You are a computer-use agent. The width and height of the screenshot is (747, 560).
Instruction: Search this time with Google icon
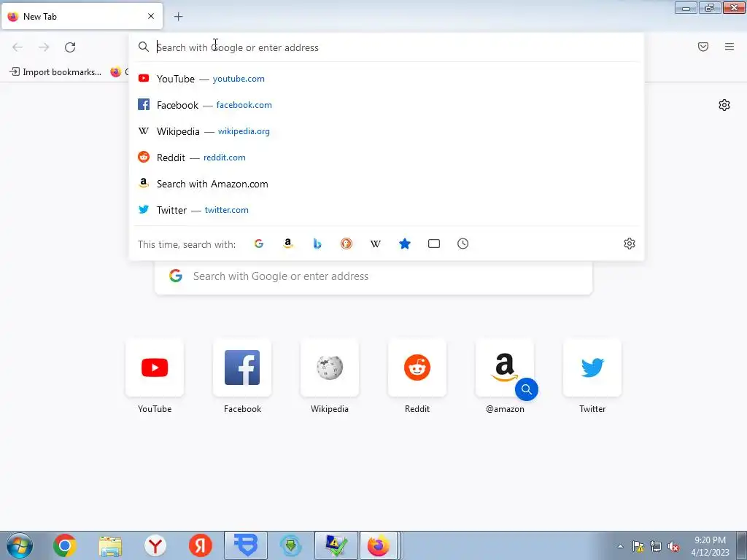(259, 244)
